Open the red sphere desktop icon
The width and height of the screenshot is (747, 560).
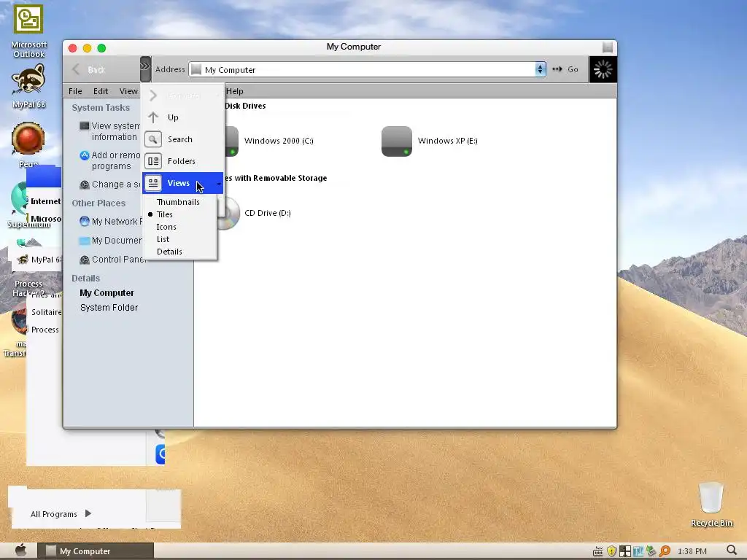pos(28,139)
